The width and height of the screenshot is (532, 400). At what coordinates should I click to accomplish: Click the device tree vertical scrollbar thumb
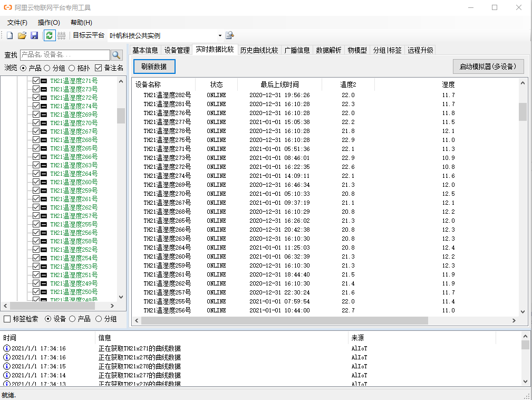click(x=121, y=116)
